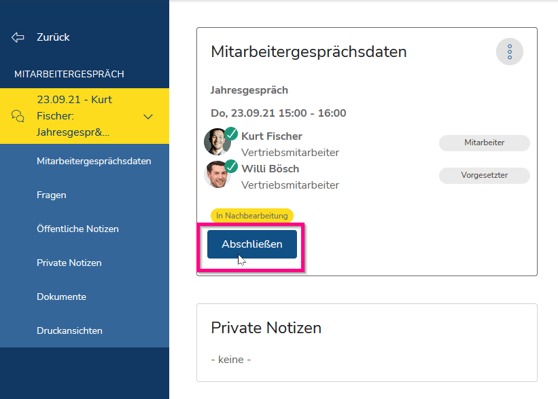Select the yellow 23.09.21 Kurt Fischer item

coord(84,116)
